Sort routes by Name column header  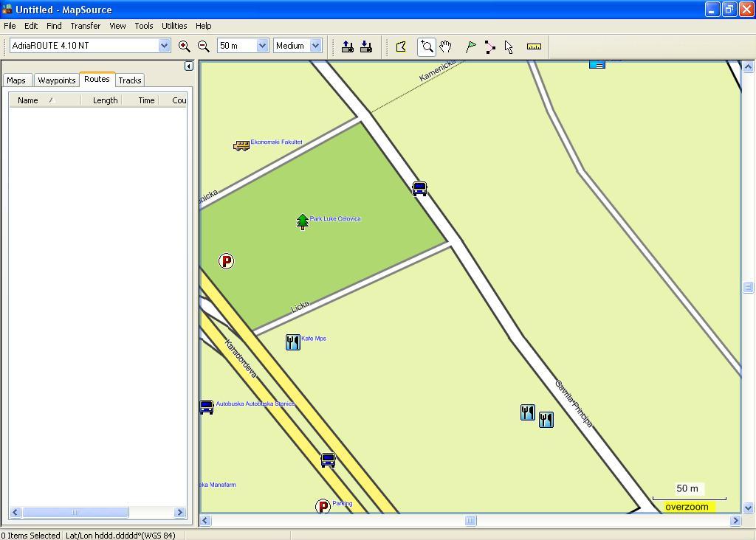click(28, 100)
